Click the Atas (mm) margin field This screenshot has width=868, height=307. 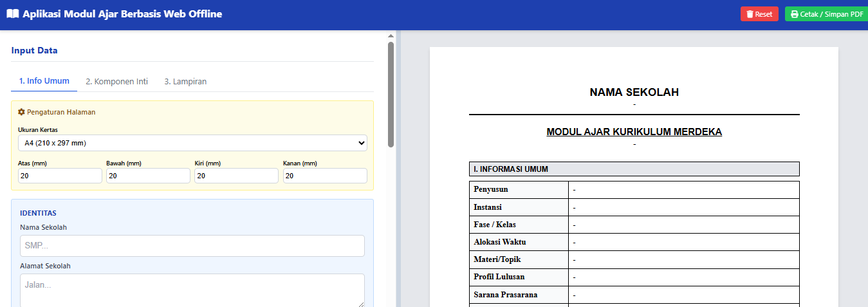[60, 176]
